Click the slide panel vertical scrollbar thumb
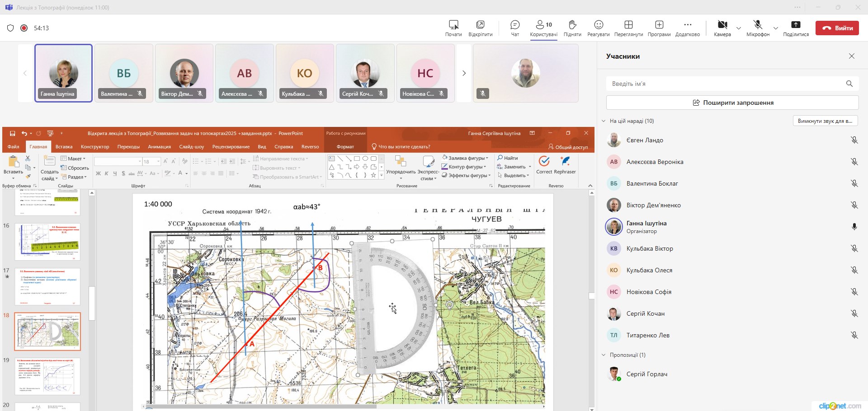Screen dimensions: 868x411 tap(92, 303)
